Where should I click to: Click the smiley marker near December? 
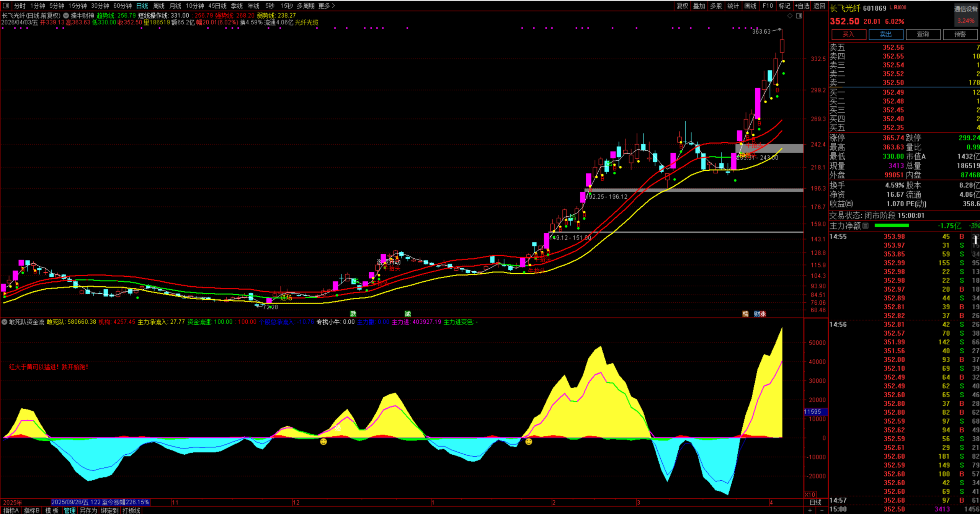click(323, 442)
